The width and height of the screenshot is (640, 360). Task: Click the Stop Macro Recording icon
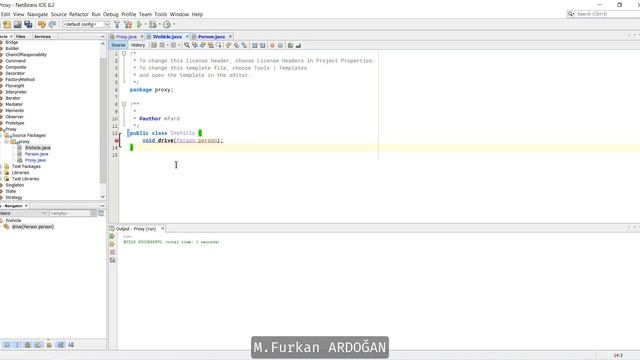(280, 45)
